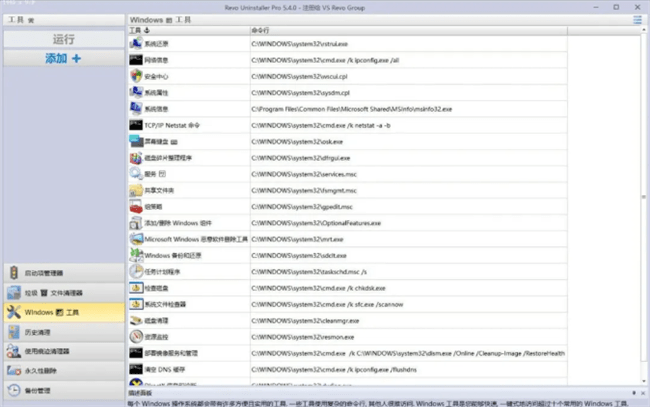Click the 屏幕键盘 tool name
The height and width of the screenshot is (407, 650).
pyautogui.click(x=161, y=141)
